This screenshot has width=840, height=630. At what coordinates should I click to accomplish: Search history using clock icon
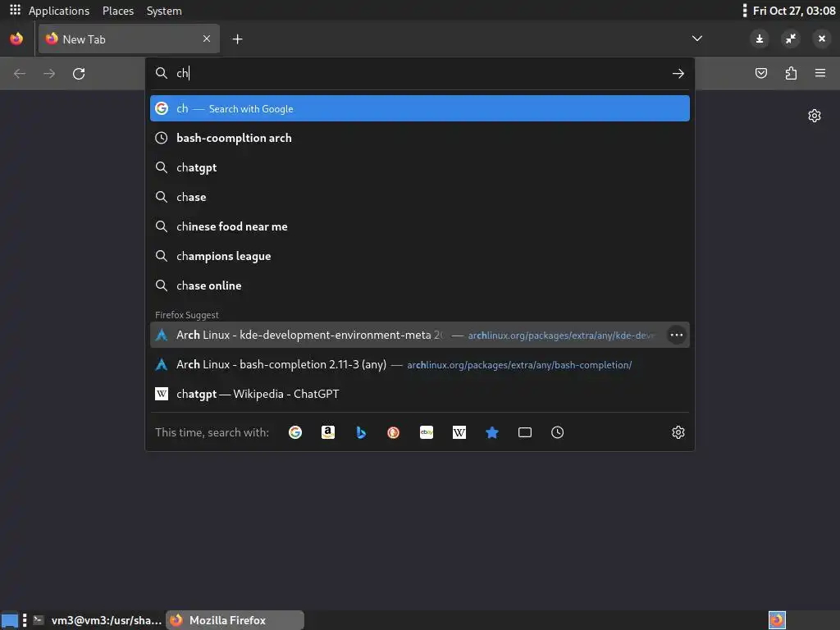click(x=557, y=432)
